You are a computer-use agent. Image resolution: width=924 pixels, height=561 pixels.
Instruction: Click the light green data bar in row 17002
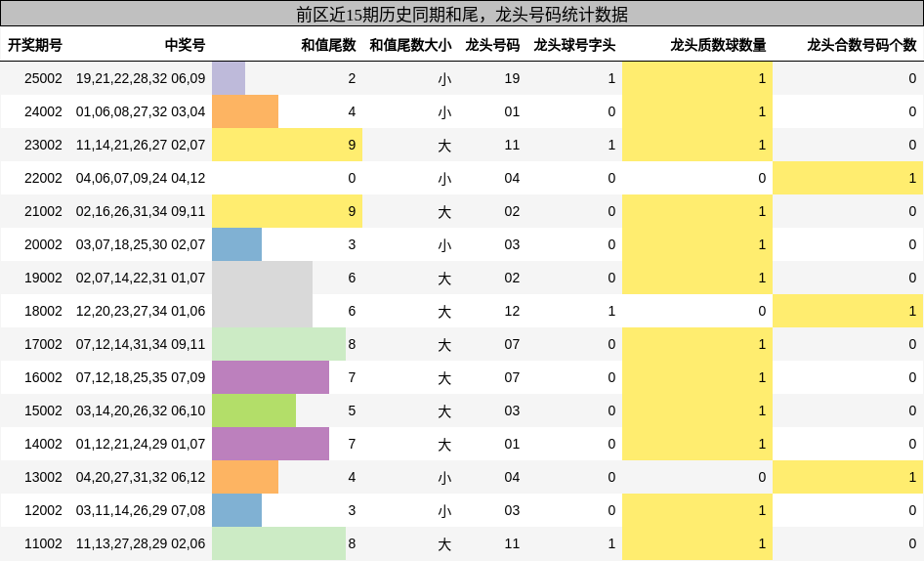[x=278, y=344]
